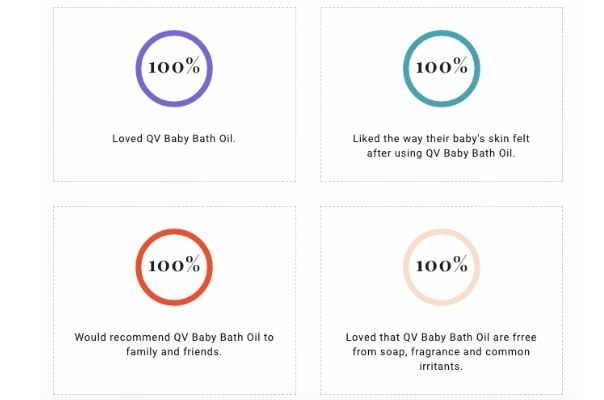The height and width of the screenshot is (400, 604).
Task: Select the 100% inside the purple circle
Action: coord(174,68)
